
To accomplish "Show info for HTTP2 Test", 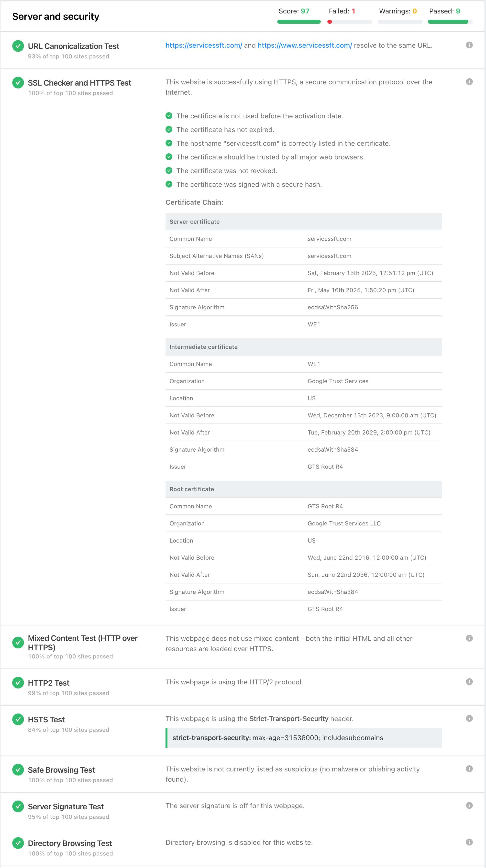I will [x=469, y=682].
